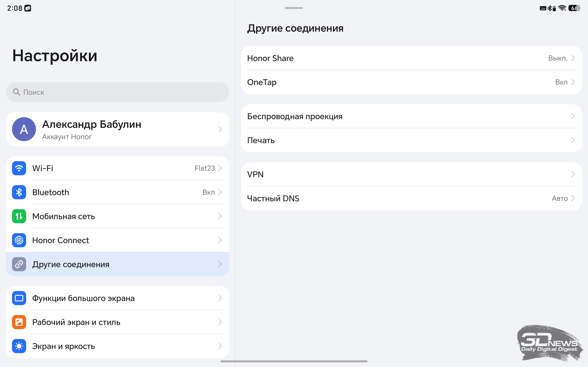Image resolution: width=588 pixels, height=367 pixels.
Task: Tap the link icon for Другие соединения
Action: click(19, 264)
